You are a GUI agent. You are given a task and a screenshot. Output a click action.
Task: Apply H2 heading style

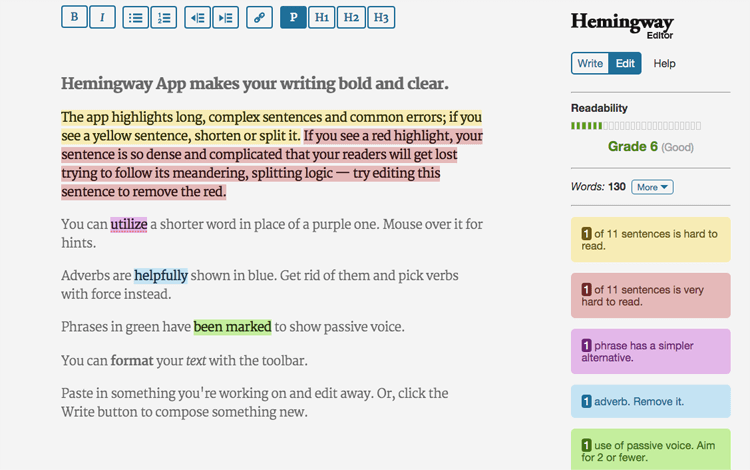pos(351,18)
